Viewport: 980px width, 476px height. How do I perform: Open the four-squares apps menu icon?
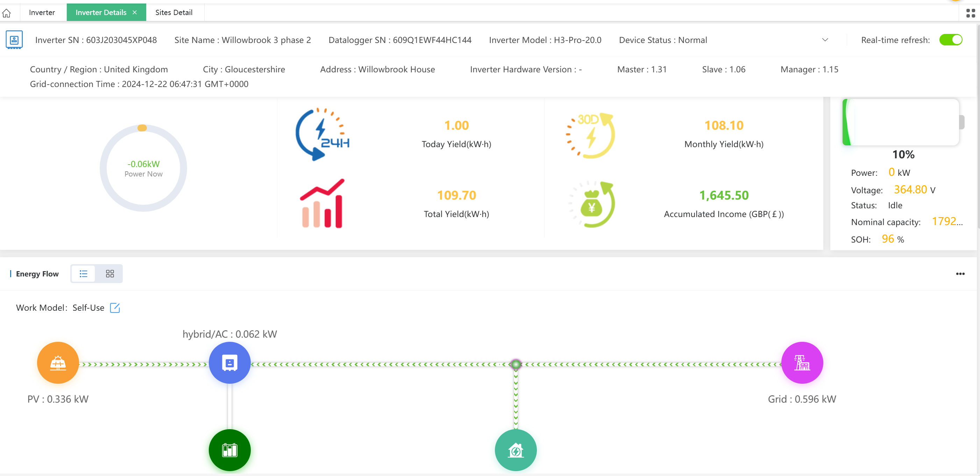pos(971,13)
